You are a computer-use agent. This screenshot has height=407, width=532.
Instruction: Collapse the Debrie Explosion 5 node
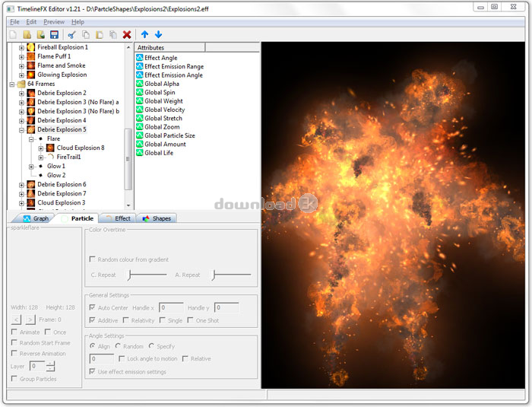click(21, 130)
